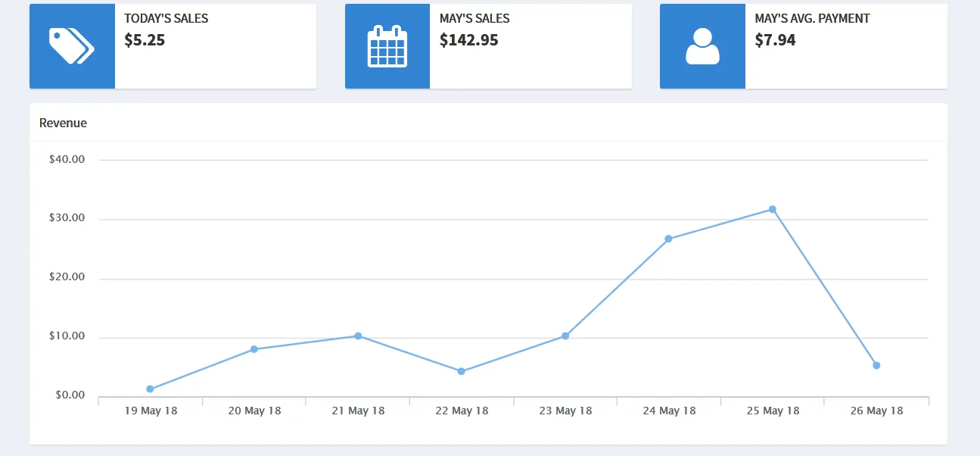Click the 19 May 18 x-axis label

(x=151, y=411)
